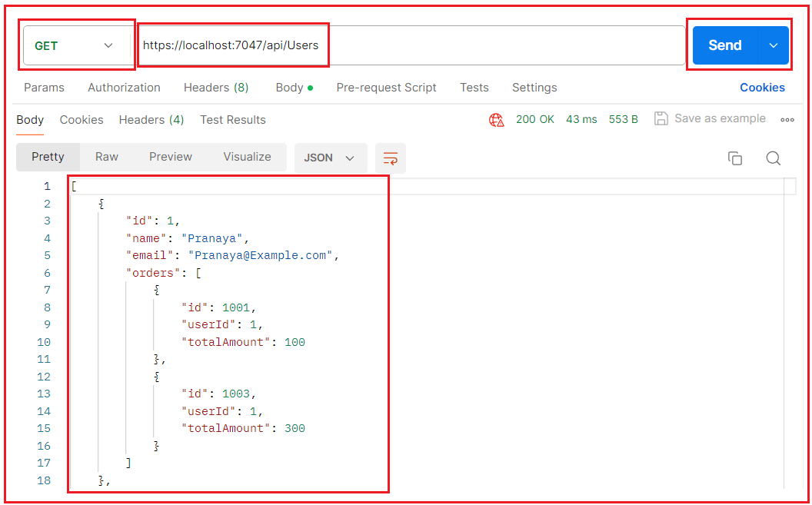This screenshot has width=812, height=505.
Task: Copy the response body with the copy icon
Action: pyautogui.click(x=735, y=158)
